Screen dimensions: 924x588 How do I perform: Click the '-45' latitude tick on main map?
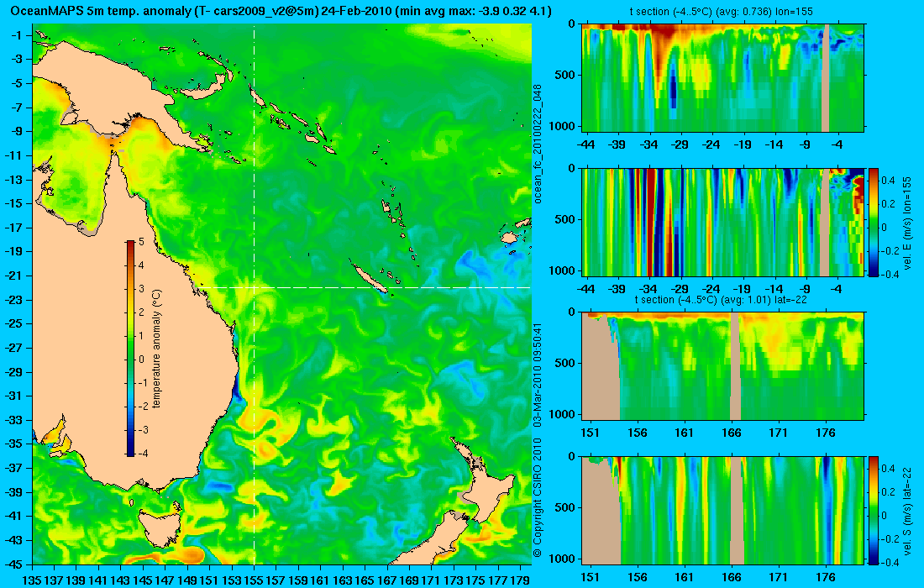[14, 564]
